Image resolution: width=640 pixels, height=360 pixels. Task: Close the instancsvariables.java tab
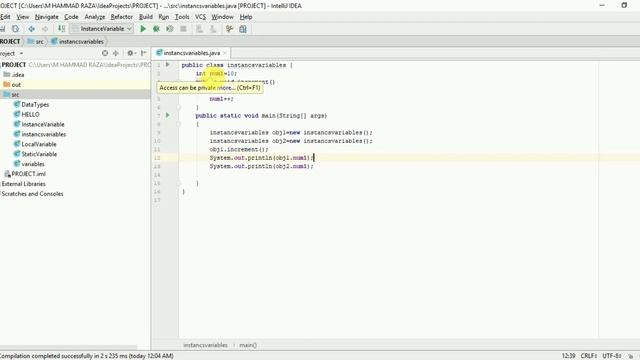(x=225, y=53)
